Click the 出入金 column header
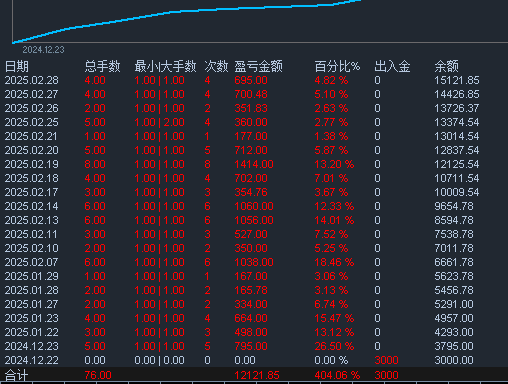Screen dimensions: 508x384 392,66
